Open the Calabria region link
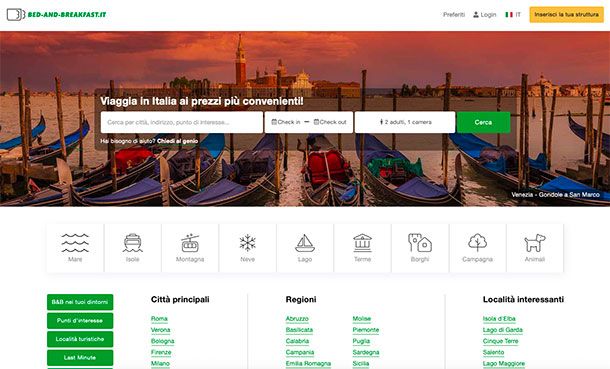 click(297, 341)
